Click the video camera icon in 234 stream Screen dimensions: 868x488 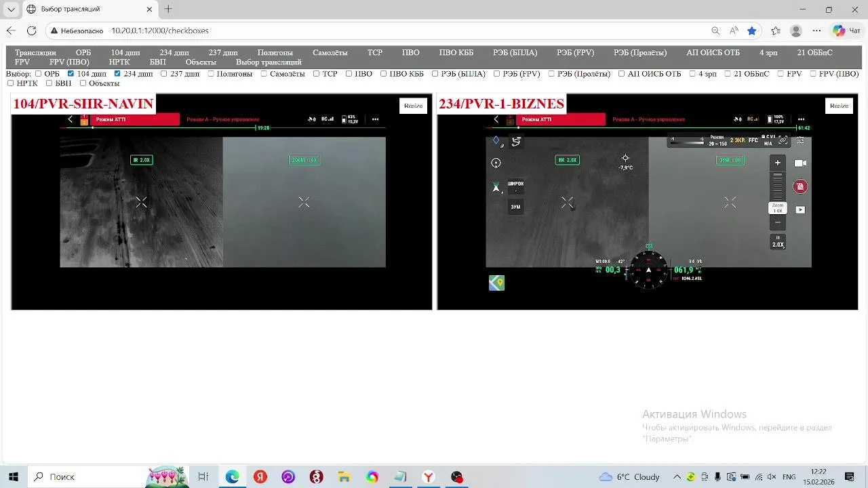[800, 163]
